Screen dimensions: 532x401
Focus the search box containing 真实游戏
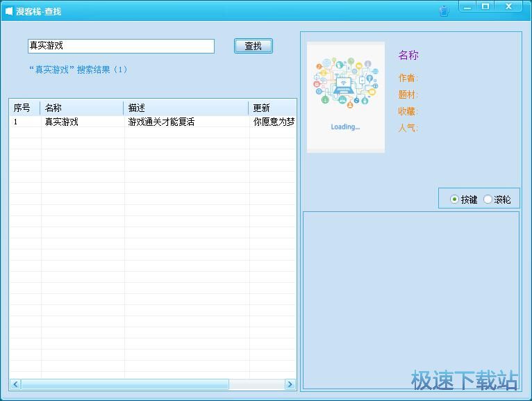pos(121,46)
